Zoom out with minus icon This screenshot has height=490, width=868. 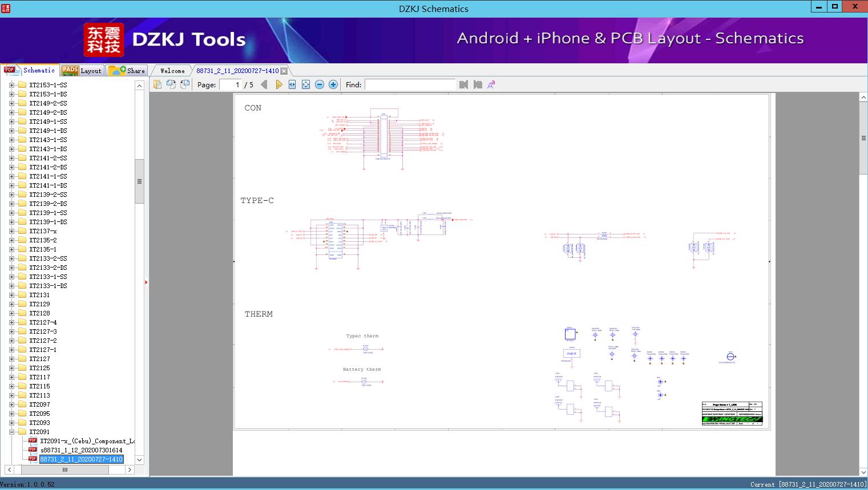(320, 84)
